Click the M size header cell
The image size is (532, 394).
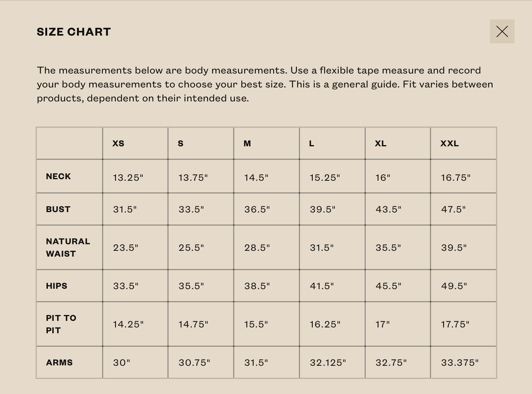pos(247,144)
